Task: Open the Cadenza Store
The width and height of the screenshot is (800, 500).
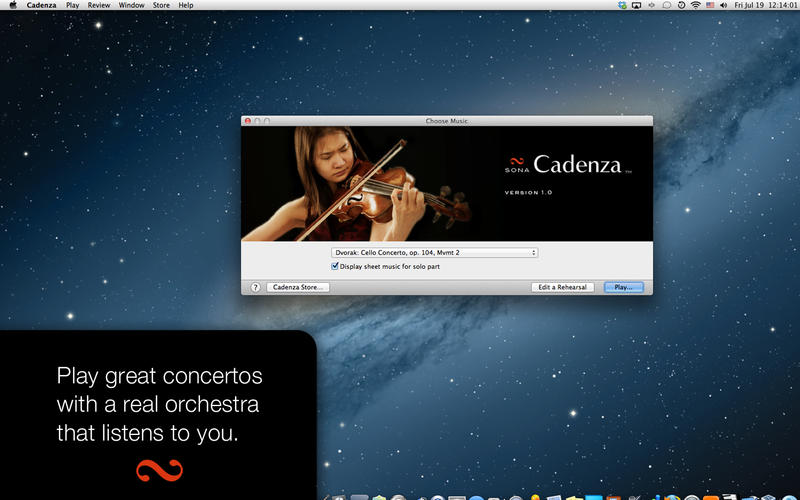Action: (298, 287)
